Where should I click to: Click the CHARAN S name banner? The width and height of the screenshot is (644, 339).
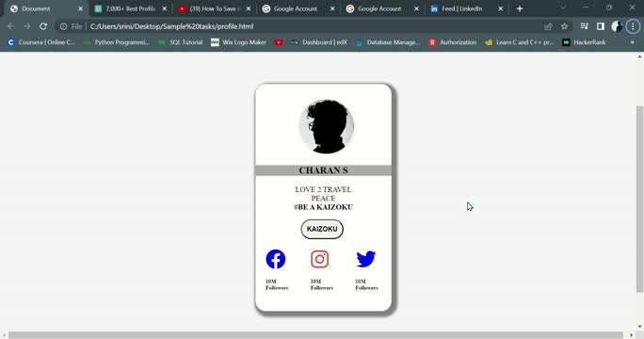[323, 170]
